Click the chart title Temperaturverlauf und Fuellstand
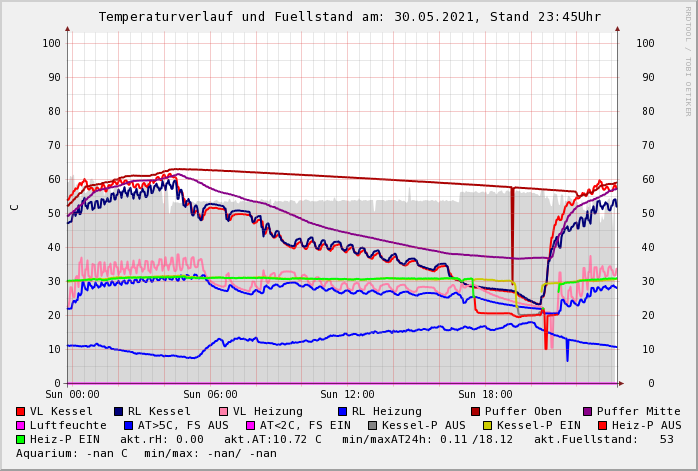Image resolution: width=698 pixels, height=471 pixels. (x=349, y=17)
